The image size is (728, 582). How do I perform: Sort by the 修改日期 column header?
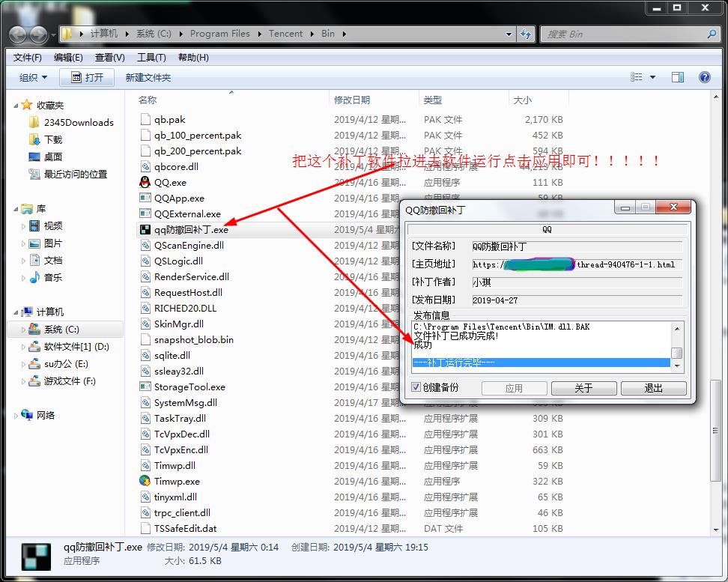click(374, 100)
